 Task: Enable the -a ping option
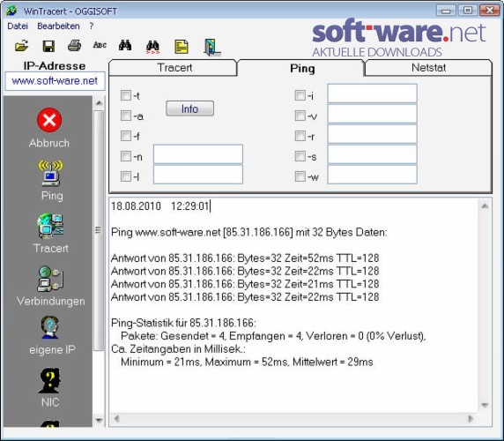(126, 116)
